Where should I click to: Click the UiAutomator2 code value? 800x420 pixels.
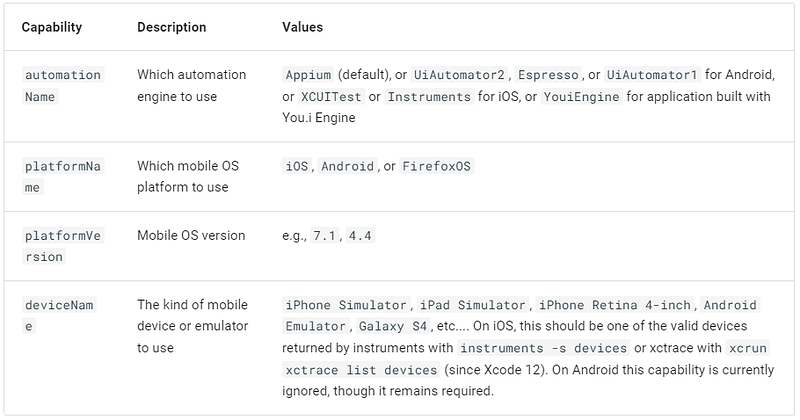[x=459, y=75]
